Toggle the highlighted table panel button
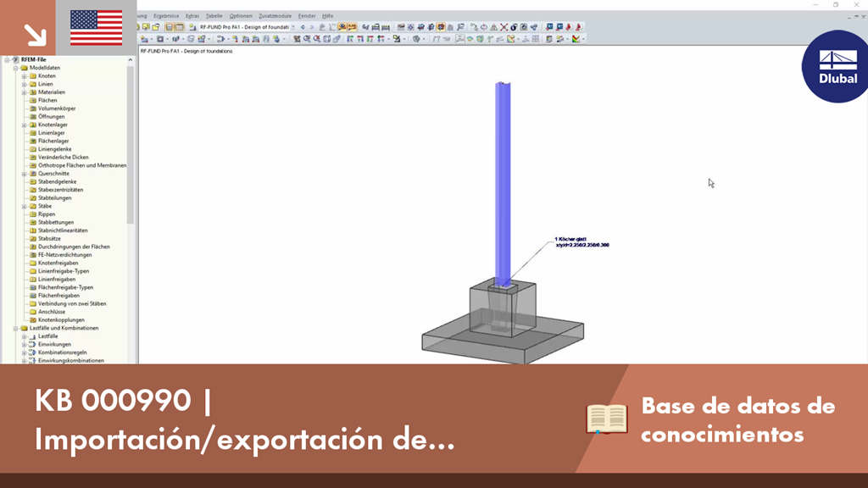Viewport: 868px width, 488px height. click(180, 26)
